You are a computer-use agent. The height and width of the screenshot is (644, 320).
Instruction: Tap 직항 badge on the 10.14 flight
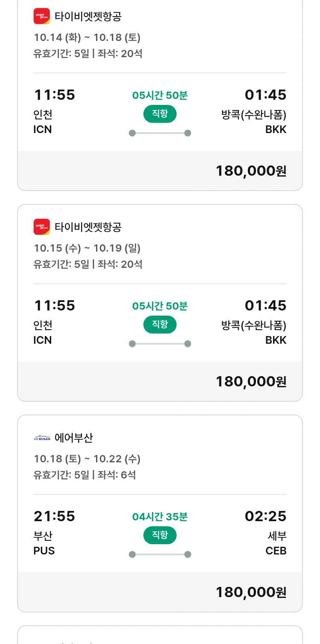coord(160,114)
